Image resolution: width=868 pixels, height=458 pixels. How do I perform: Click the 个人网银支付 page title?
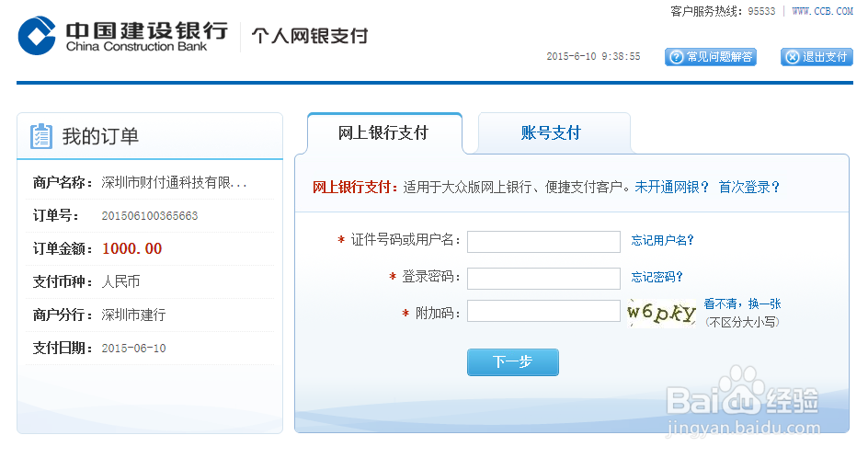310,36
